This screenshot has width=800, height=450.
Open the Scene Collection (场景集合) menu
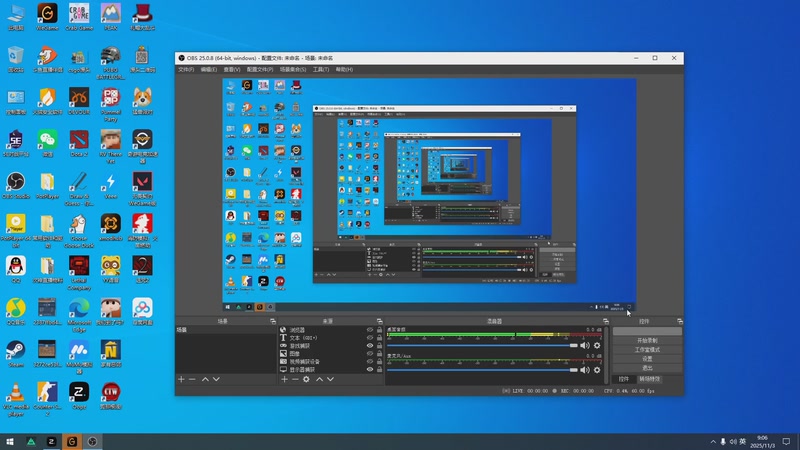tap(293, 69)
